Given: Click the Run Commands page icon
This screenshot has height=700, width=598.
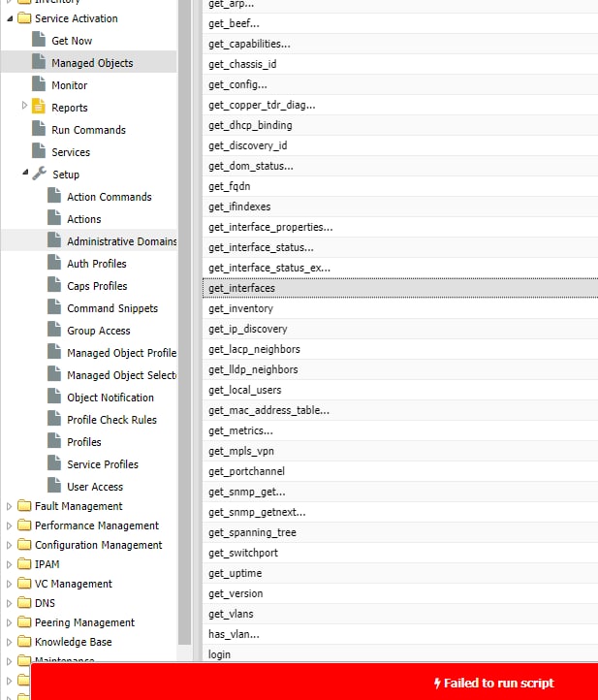Looking at the screenshot, I should click(39, 129).
